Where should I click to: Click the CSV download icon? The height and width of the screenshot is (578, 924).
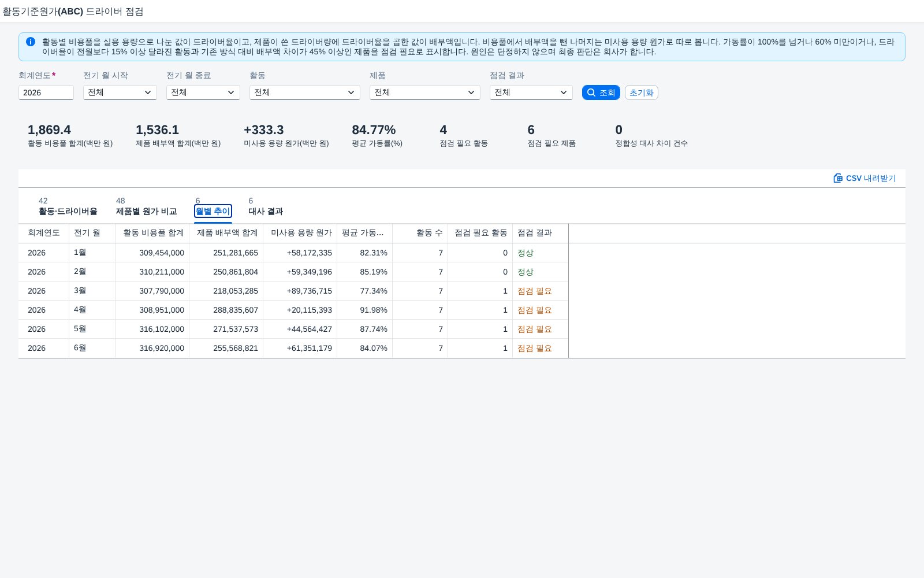click(x=838, y=178)
